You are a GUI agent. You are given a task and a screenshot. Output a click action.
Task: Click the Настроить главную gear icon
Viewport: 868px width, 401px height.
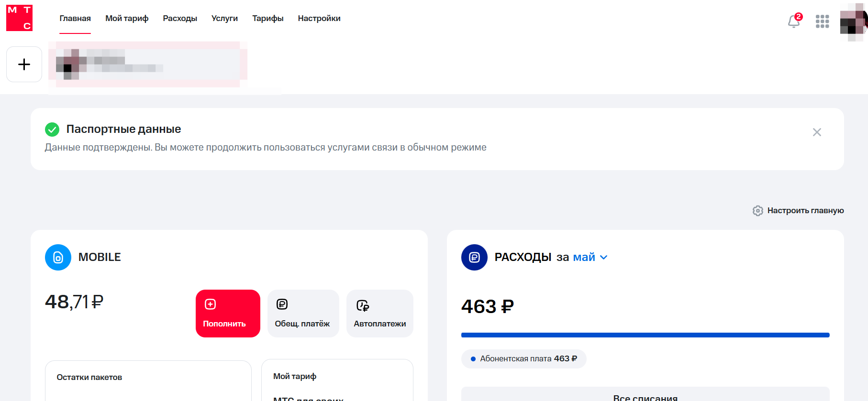(757, 211)
